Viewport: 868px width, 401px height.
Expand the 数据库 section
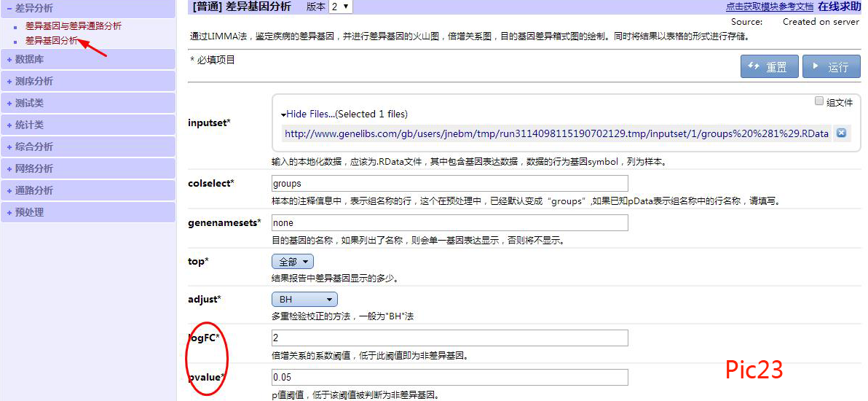[30, 59]
